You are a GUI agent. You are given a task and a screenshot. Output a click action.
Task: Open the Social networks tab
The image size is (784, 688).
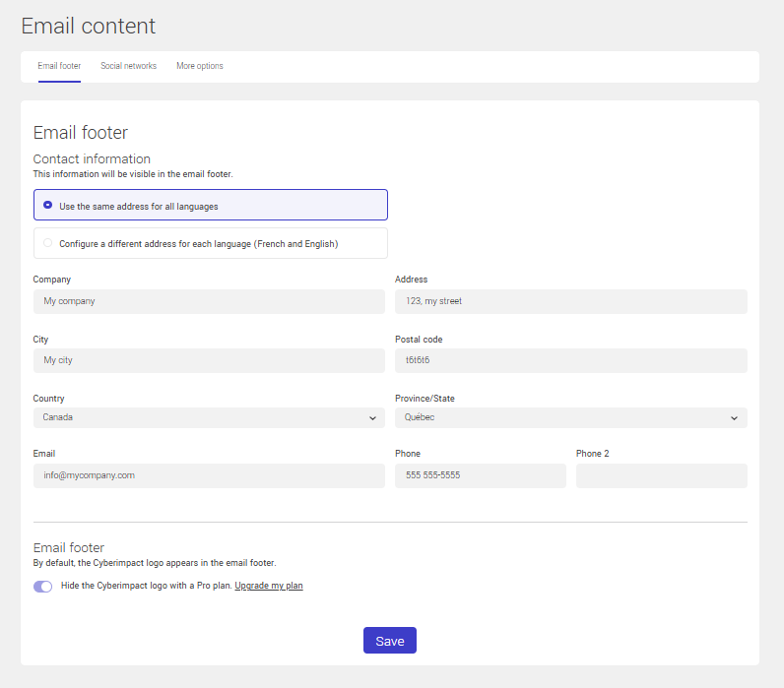[128, 66]
